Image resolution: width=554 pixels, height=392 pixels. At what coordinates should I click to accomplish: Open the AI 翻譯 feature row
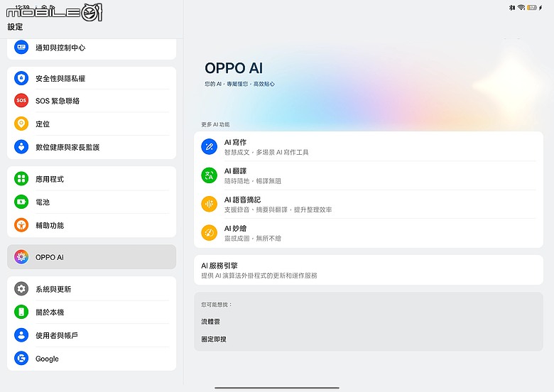(369, 175)
